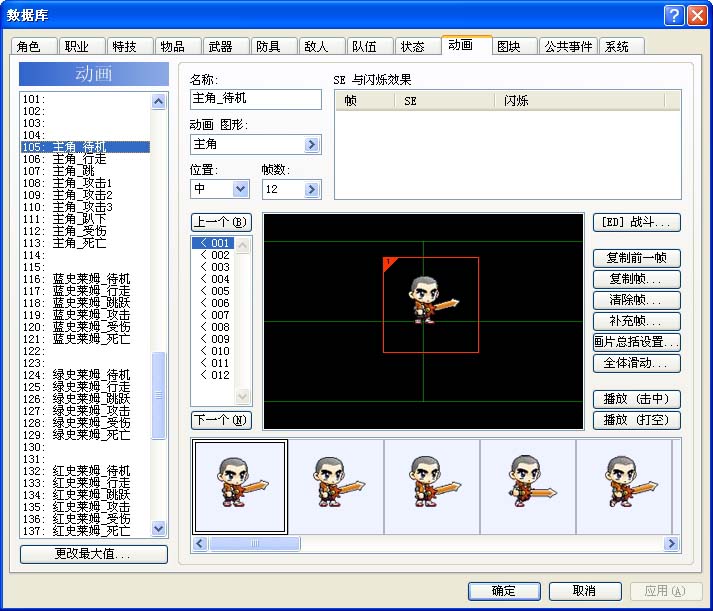Select animation 110: 主角_攻击3
This screenshot has width=713, height=611.
point(85,207)
